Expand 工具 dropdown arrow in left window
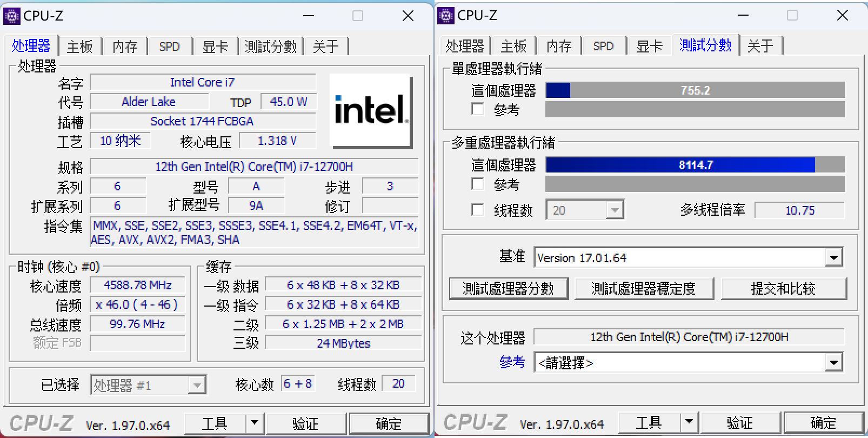The height and width of the screenshot is (438, 868). tap(255, 423)
